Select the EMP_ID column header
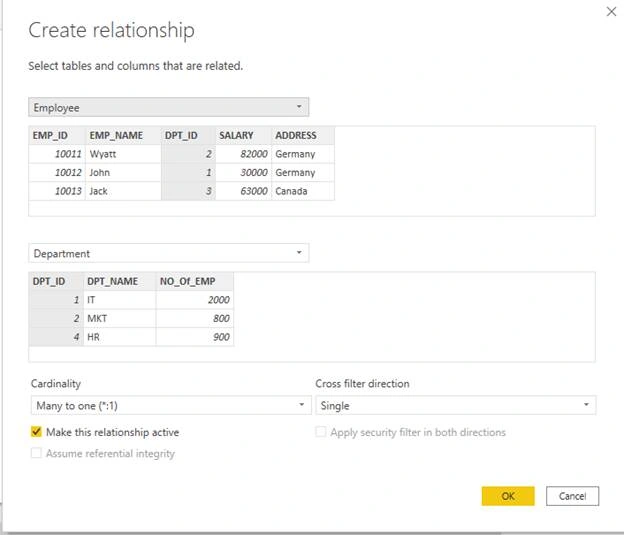Image resolution: width=624 pixels, height=535 pixels. click(x=57, y=135)
